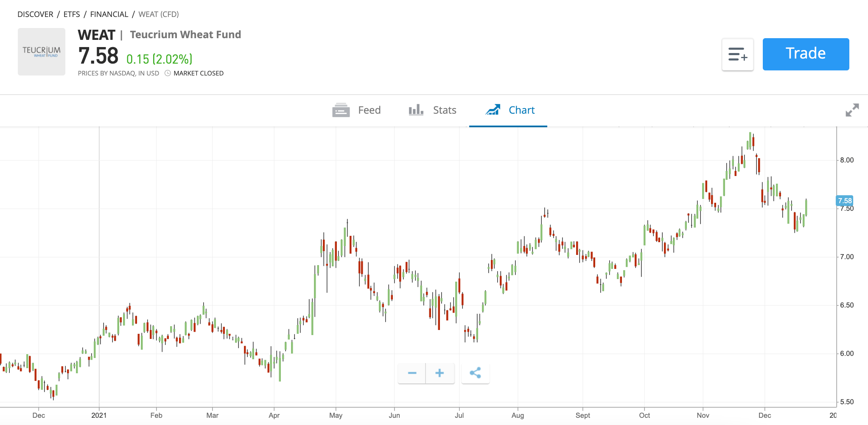Switch to the Stats tab
The width and height of the screenshot is (868, 425).
pyautogui.click(x=432, y=110)
